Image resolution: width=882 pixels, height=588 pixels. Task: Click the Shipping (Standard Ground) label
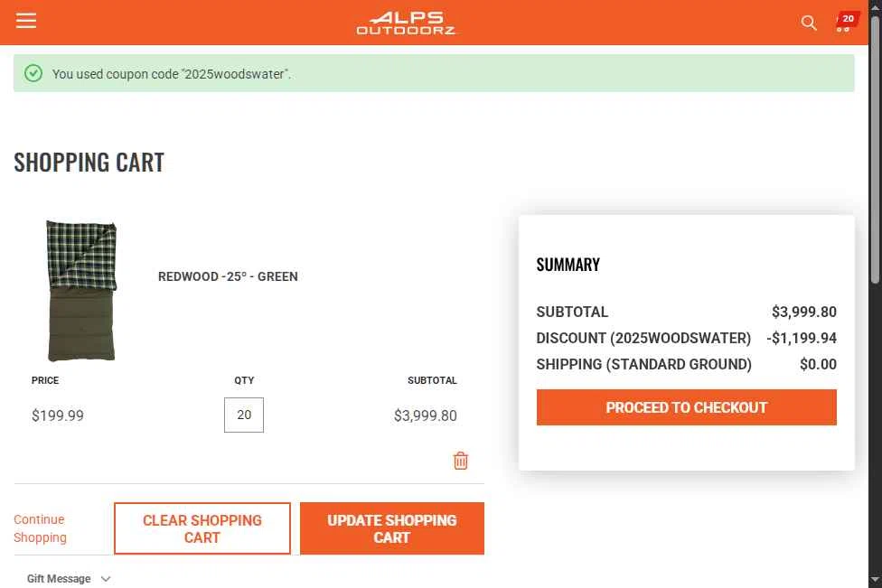[644, 364]
